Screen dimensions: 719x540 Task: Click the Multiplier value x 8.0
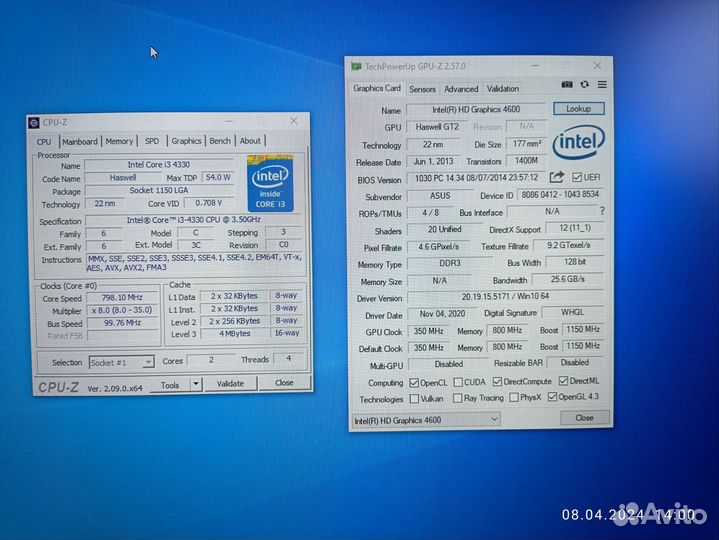[x=122, y=310]
